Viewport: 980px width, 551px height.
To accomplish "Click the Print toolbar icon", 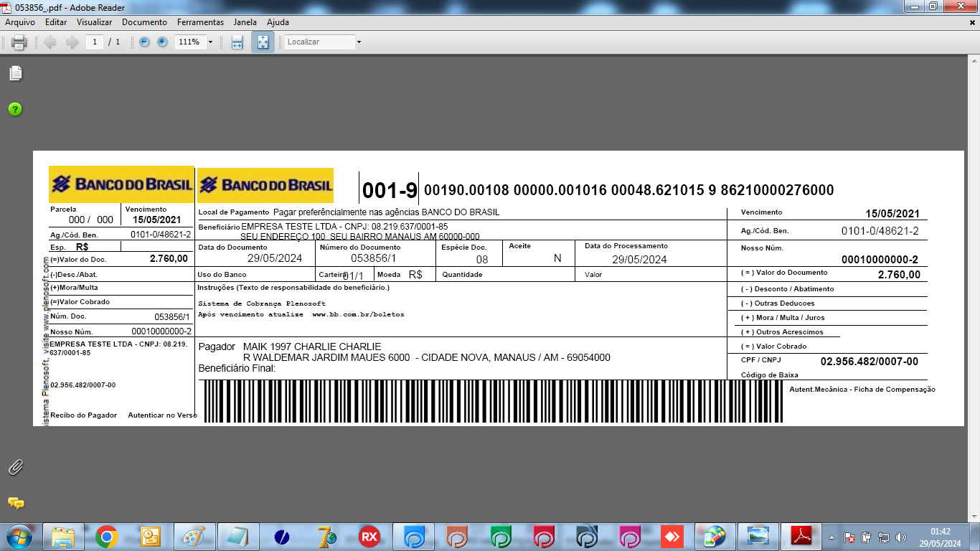I will click(x=19, y=42).
